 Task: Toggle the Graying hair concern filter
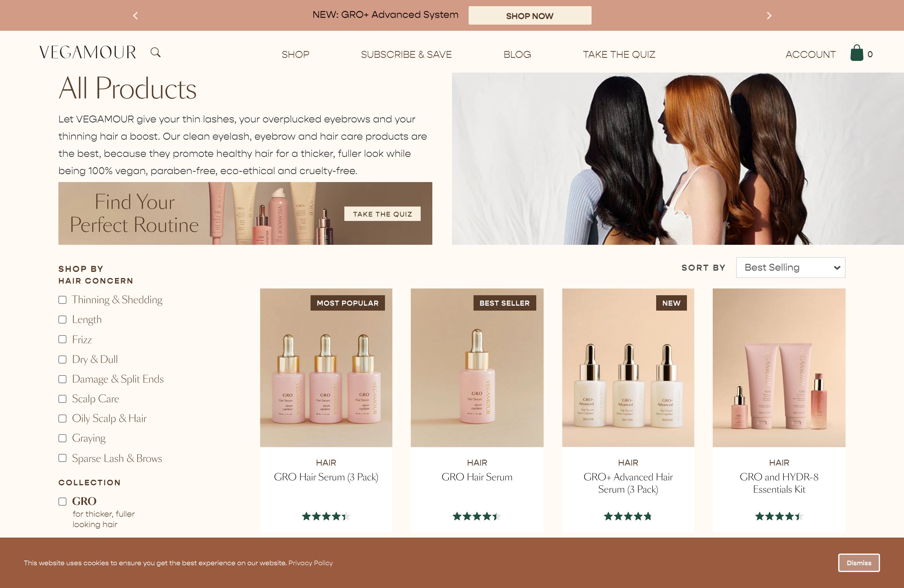coord(62,438)
